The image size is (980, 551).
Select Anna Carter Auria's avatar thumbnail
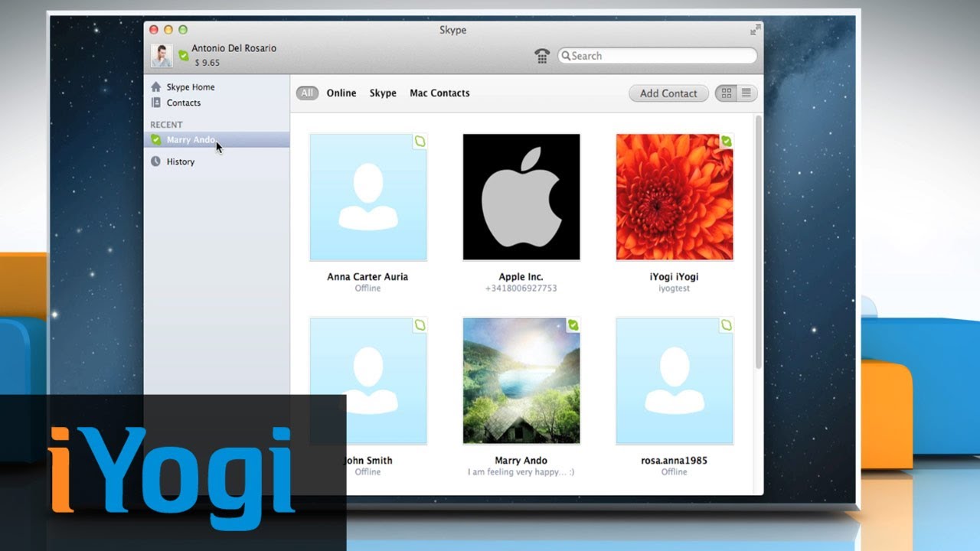pyautogui.click(x=368, y=197)
